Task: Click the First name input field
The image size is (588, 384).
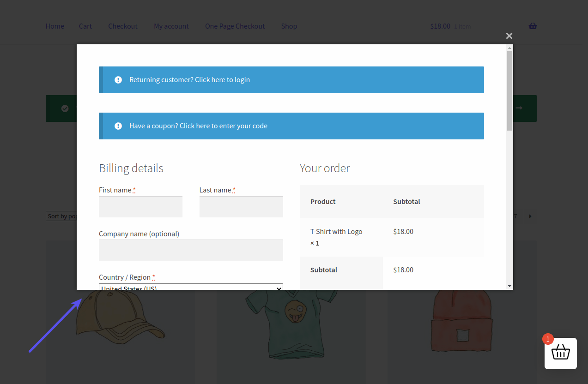Action: (x=140, y=206)
